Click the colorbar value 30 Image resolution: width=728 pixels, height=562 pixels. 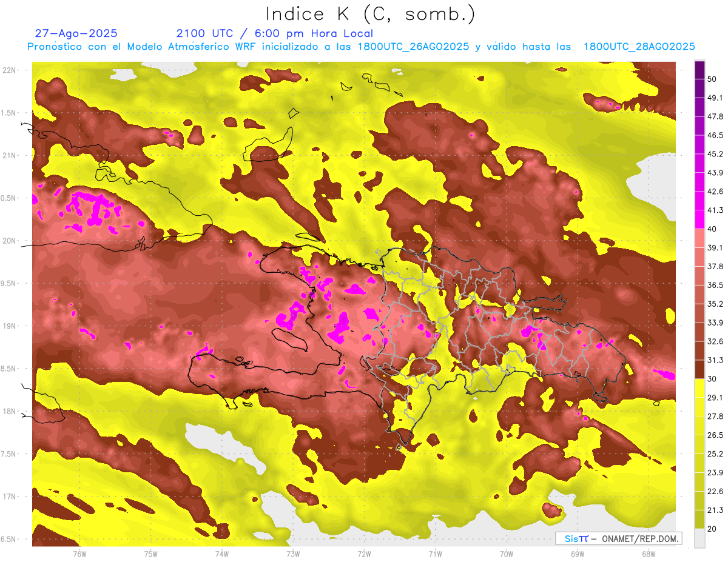point(712,379)
